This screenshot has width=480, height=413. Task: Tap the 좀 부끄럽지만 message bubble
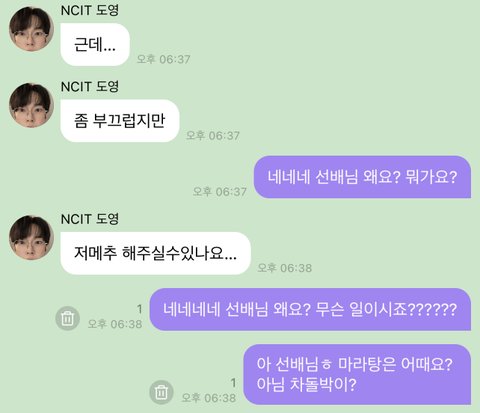pyautogui.click(x=120, y=121)
